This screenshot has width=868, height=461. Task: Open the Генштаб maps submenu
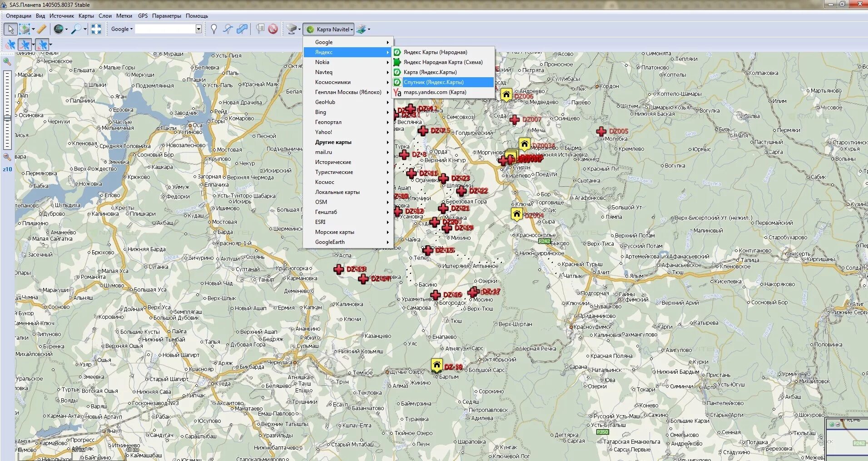click(348, 212)
